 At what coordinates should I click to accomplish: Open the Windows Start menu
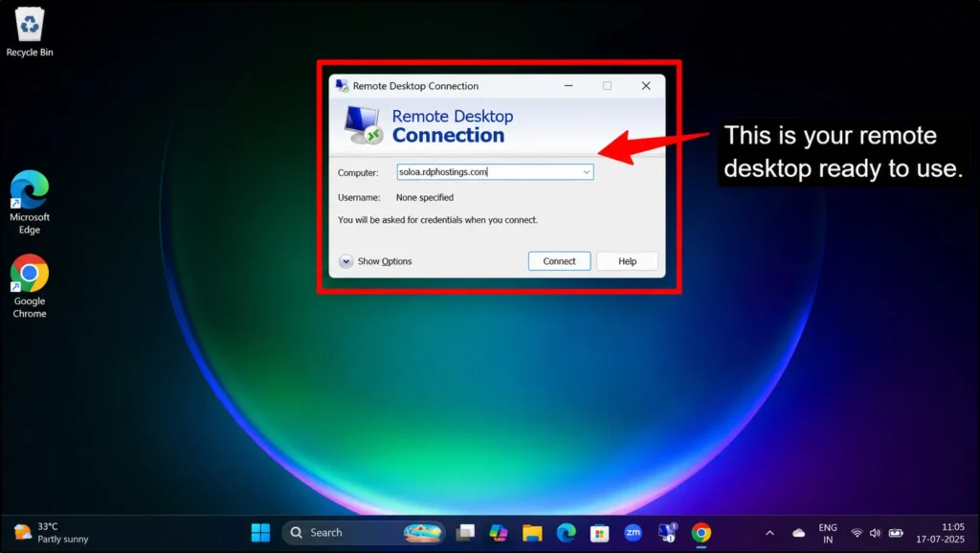260,532
